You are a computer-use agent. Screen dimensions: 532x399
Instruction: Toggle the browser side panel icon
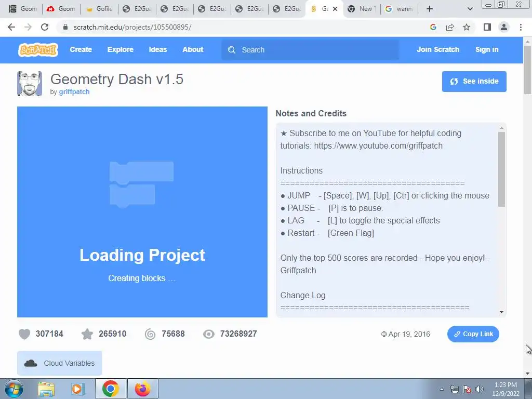click(x=487, y=27)
